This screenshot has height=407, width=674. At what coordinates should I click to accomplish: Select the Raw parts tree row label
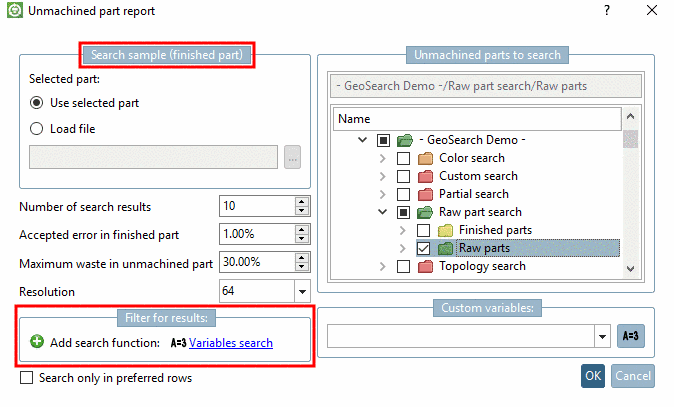tap(484, 248)
